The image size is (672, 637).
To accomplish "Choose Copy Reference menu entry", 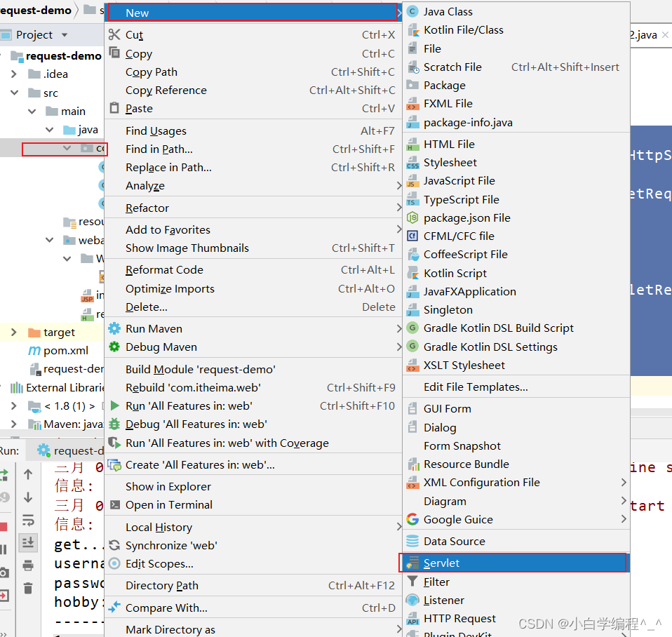I will coord(253,90).
